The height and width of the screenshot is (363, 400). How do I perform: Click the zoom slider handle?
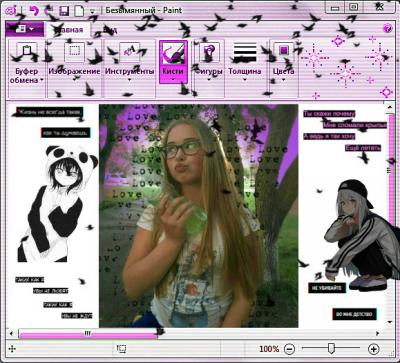331,348
